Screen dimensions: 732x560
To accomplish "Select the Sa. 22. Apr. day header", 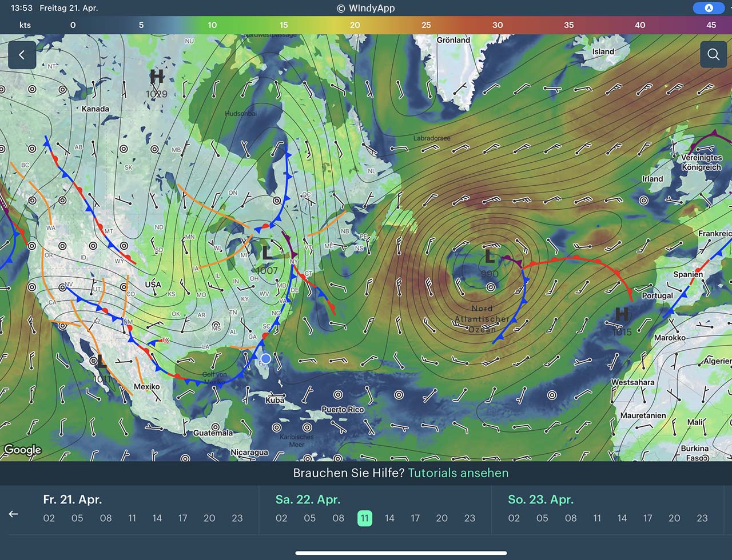I will (x=308, y=499).
